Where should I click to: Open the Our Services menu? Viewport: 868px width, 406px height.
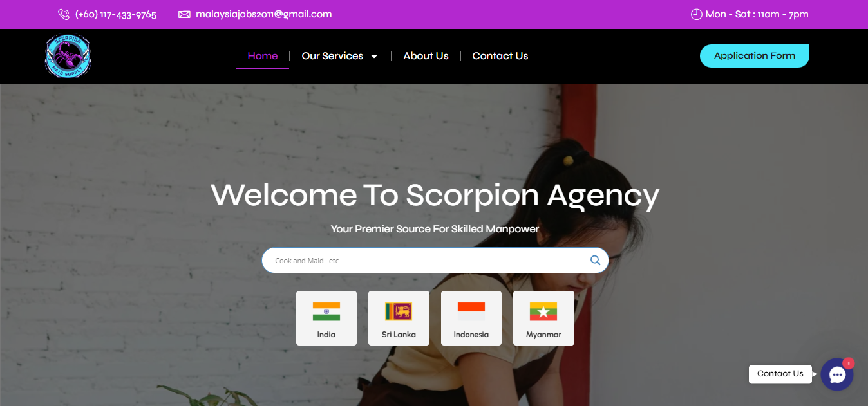point(332,56)
